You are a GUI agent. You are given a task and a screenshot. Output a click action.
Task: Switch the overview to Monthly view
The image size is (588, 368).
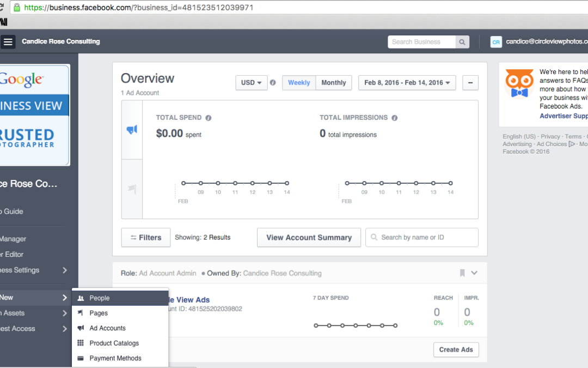[334, 83]
